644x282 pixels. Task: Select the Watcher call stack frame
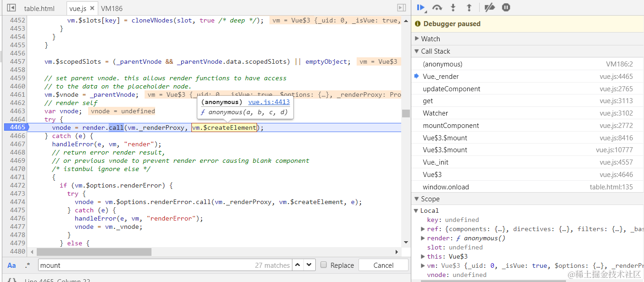click(x=527, y=113)
